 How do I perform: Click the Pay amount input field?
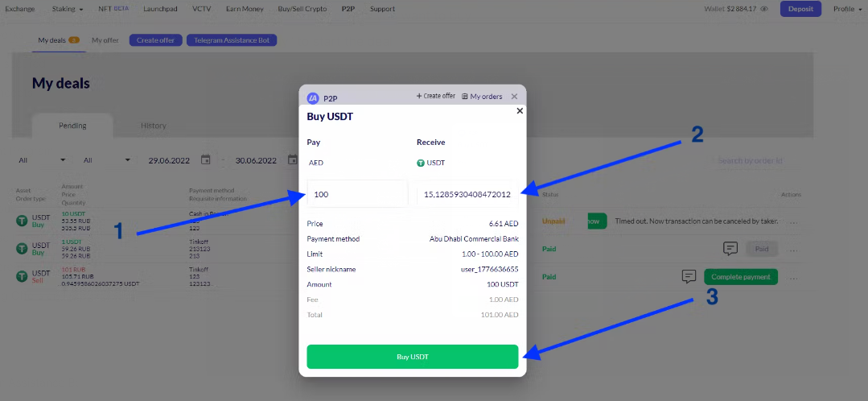click(x=357, y=194)
